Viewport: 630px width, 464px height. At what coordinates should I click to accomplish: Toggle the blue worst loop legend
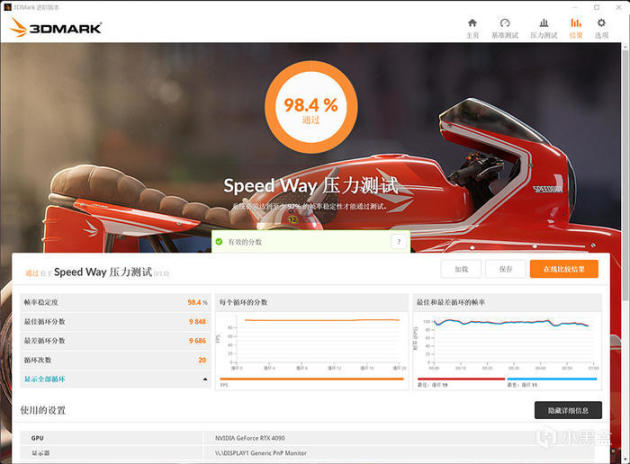click(x=552, y=379)
